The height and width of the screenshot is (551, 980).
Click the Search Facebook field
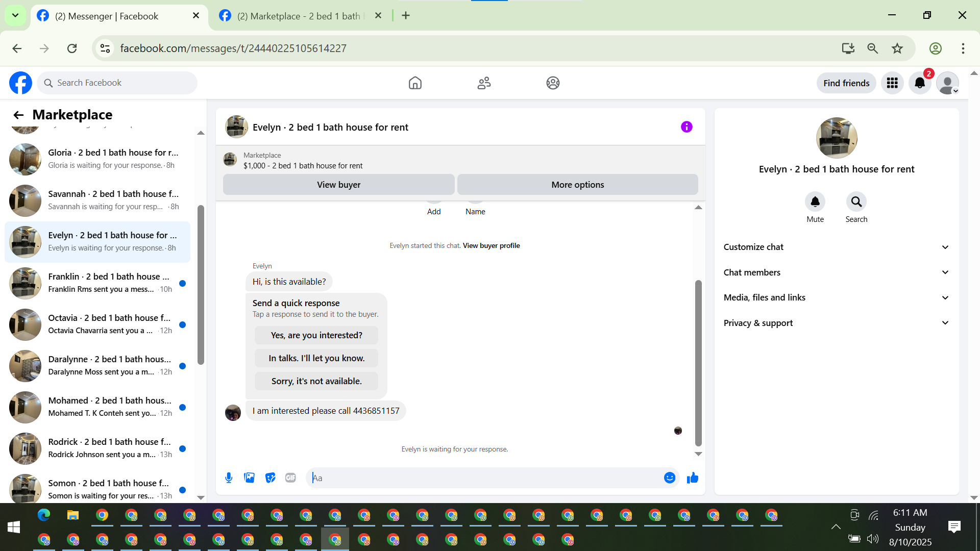[117, 83]
